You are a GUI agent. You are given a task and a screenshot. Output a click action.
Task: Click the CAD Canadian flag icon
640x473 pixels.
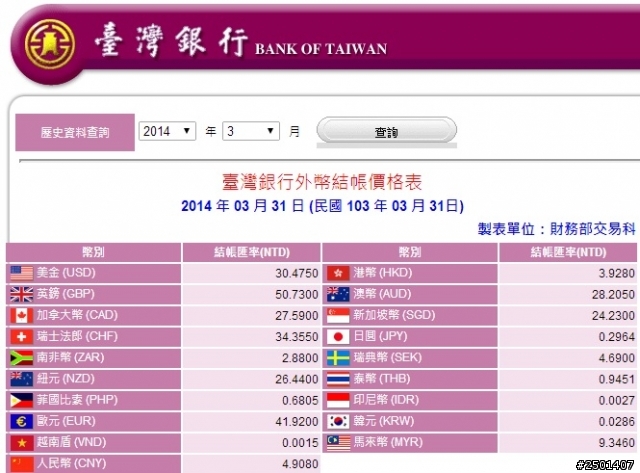coord(22,315)
